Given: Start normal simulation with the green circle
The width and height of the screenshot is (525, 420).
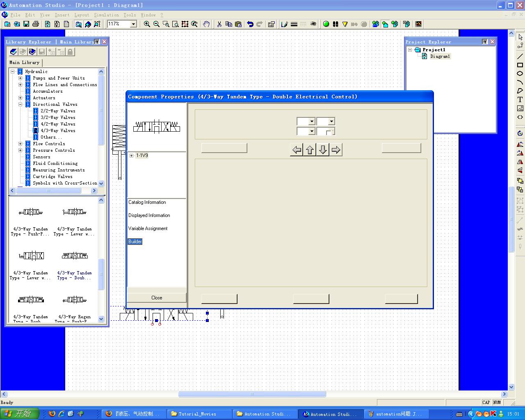Looking at the screenshot, I should (326, 24).
